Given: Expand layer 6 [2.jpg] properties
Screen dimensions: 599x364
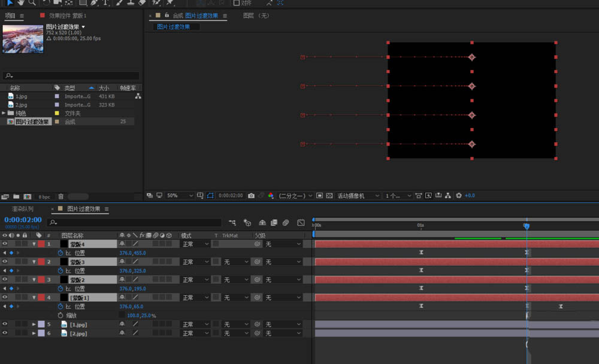Looking at the screenshot, I should point(34,333).
